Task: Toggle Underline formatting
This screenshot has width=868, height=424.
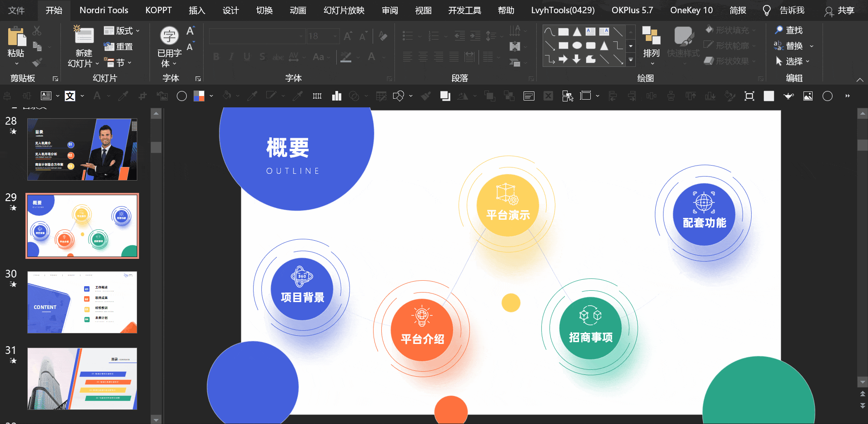Action: (247, 57)
